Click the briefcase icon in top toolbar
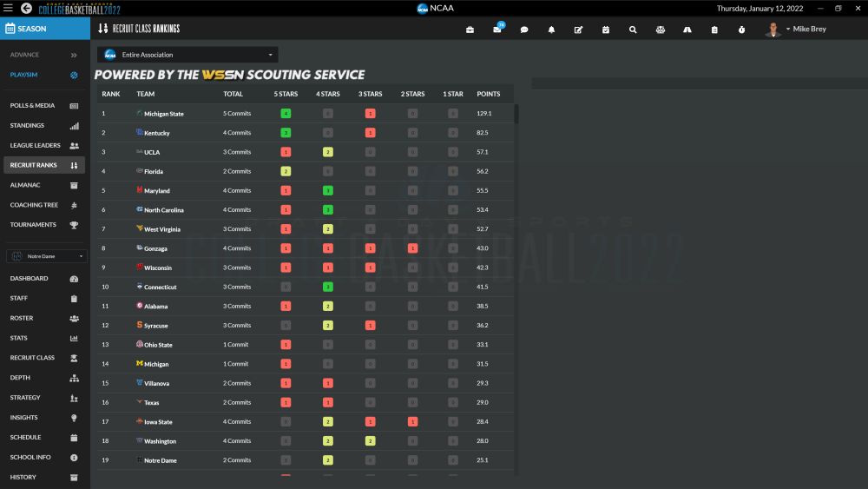Viewport: 868px width, 489px height. pos(470,30)
